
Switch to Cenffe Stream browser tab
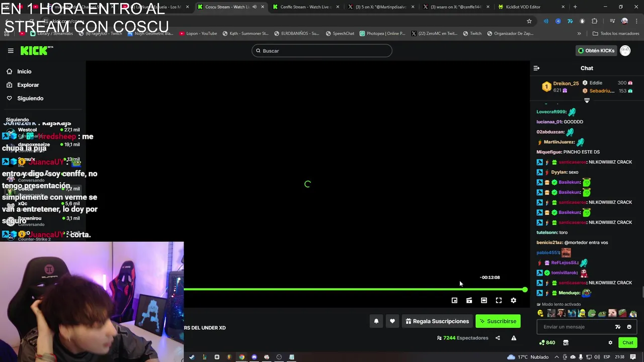click(306, 7)
